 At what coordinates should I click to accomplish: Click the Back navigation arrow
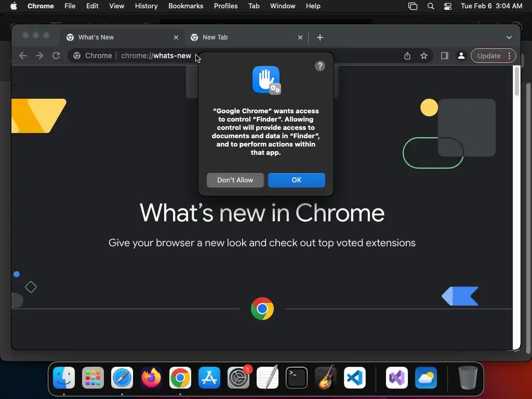pos(23,56)
